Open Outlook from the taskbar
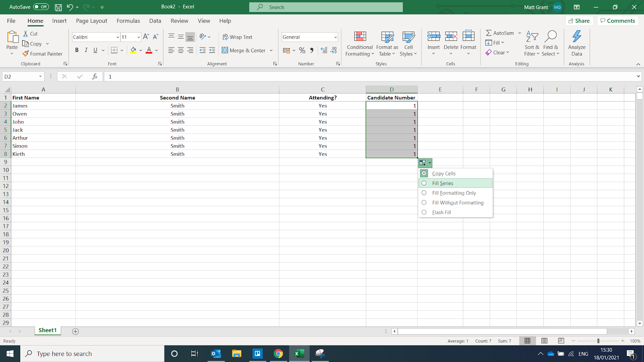 point(216,354)
